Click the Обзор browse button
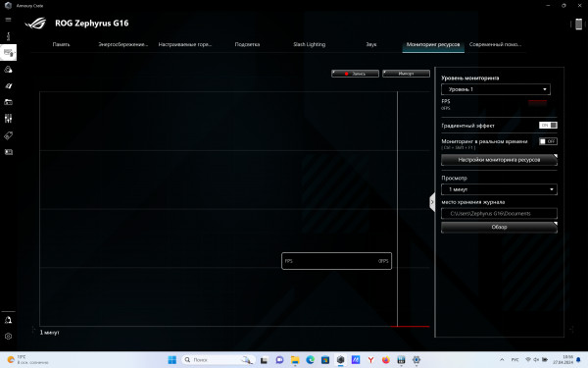The width and height of the screenshot is (588, 368). coord(499,228)
